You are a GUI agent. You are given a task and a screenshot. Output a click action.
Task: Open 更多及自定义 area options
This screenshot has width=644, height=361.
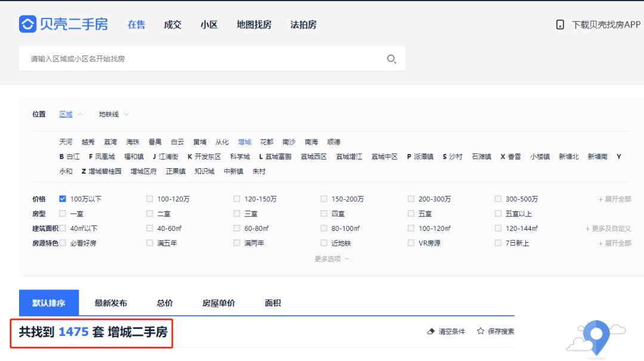click(x=608, y=228)
